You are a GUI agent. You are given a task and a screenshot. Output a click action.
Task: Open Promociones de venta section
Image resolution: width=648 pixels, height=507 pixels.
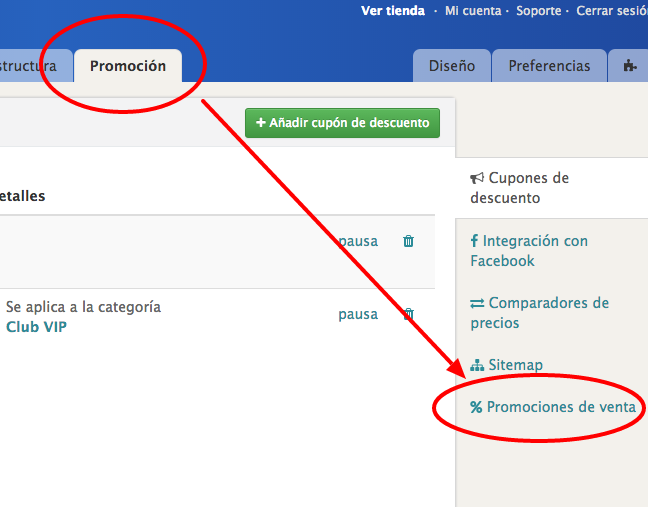pyautogui.click(x=553, y=407)
